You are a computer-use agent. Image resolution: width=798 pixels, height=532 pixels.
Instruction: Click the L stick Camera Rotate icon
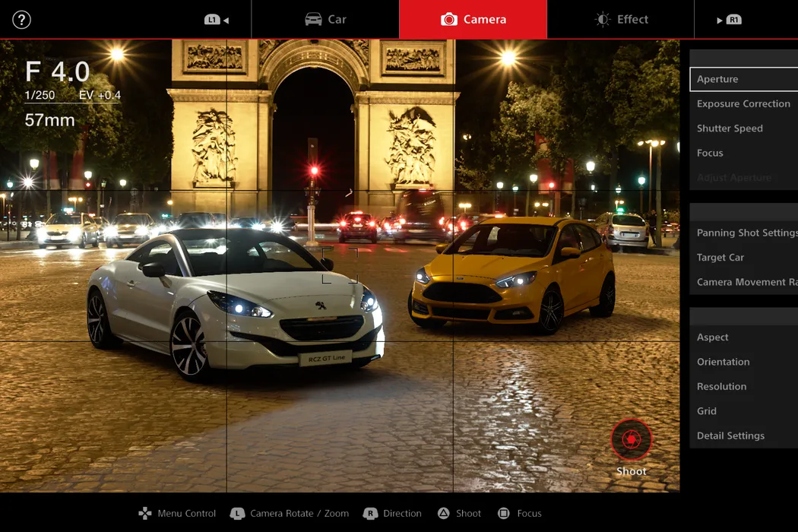click(x=238, y=514)
